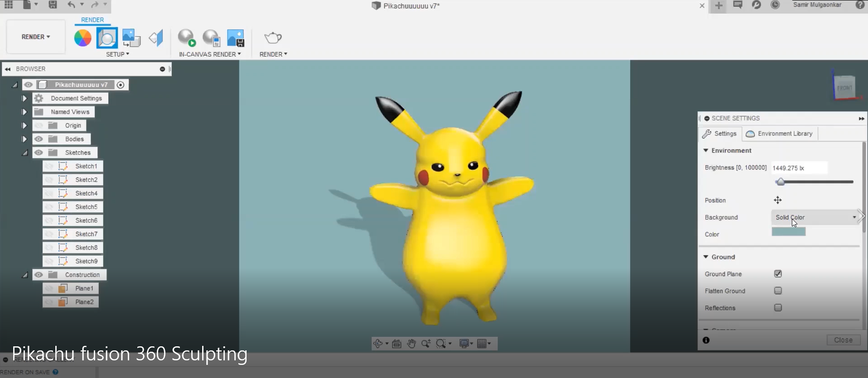Show Plane1 using its eye icon

click(x=49, y=288)
